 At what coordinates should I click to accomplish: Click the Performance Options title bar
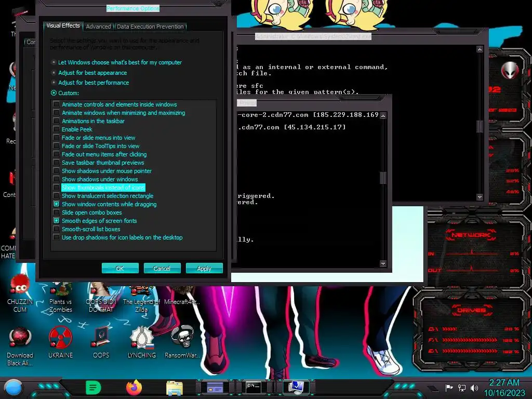point(133,8)
